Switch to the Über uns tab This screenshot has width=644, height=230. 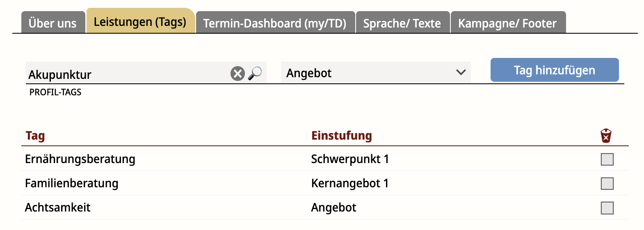point(53,23)
